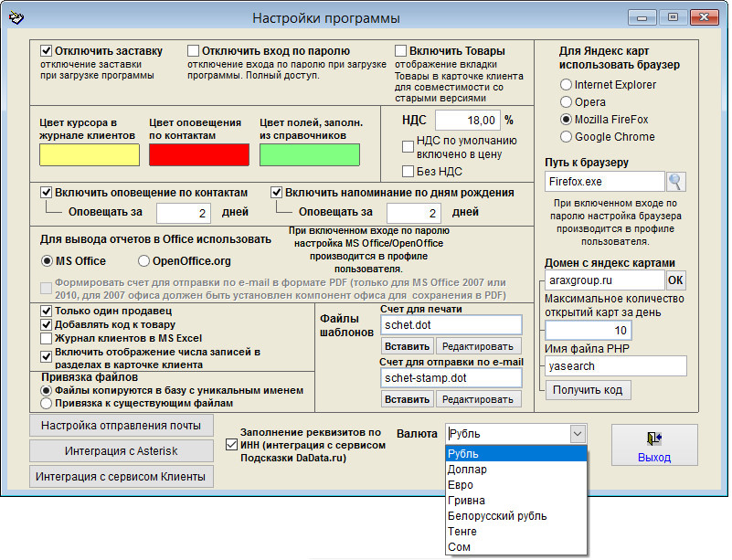
Task: Pick red contact notification color swatch
Action: (x=199, y=155)
